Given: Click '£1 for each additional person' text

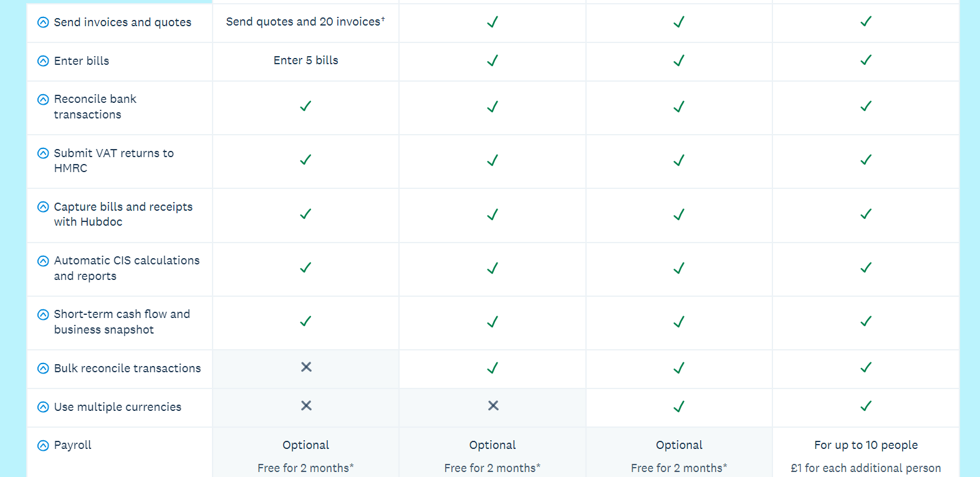Looking at the screenshot, I should (x=865, y=468).
